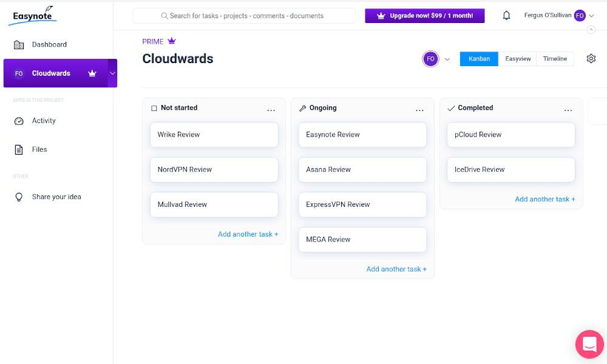Open the user account dropdown chevron
607x364 pixels.
(591, 16)
